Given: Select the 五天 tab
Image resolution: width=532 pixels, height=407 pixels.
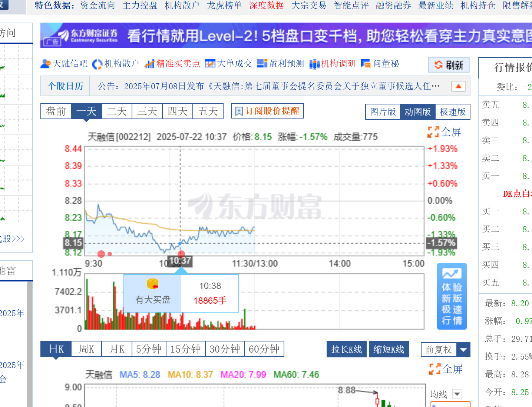Looking at the screenshot, I should (x=208, y=111).
